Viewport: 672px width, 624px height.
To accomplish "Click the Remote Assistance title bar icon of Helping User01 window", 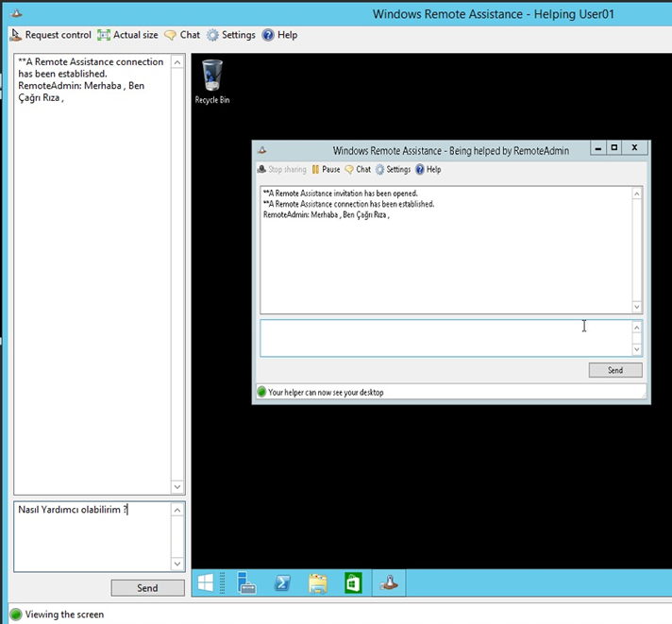I will coord(16,13).
